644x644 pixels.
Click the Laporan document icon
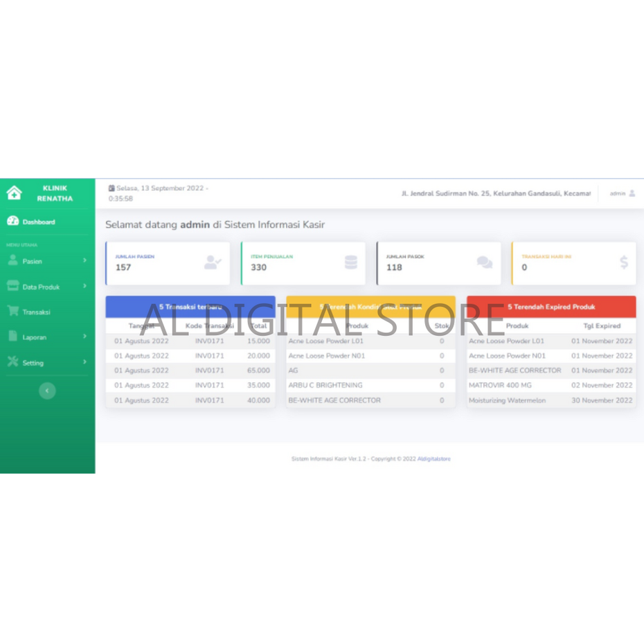point(12,337)
